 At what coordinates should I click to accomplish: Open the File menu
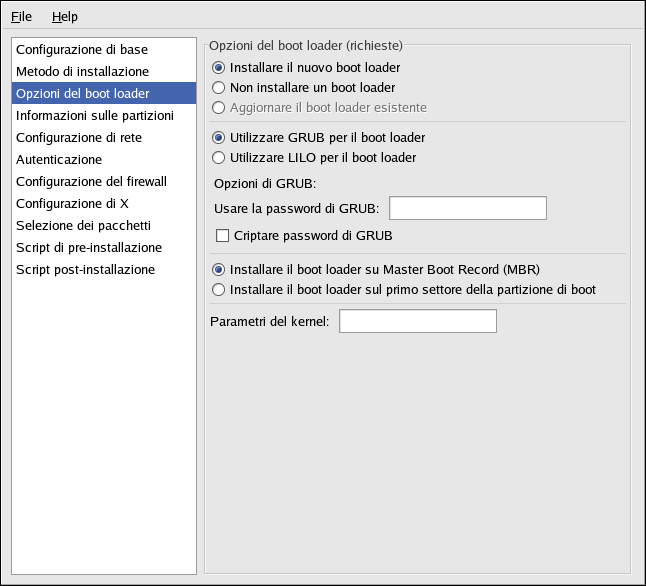tap(21, 16)
